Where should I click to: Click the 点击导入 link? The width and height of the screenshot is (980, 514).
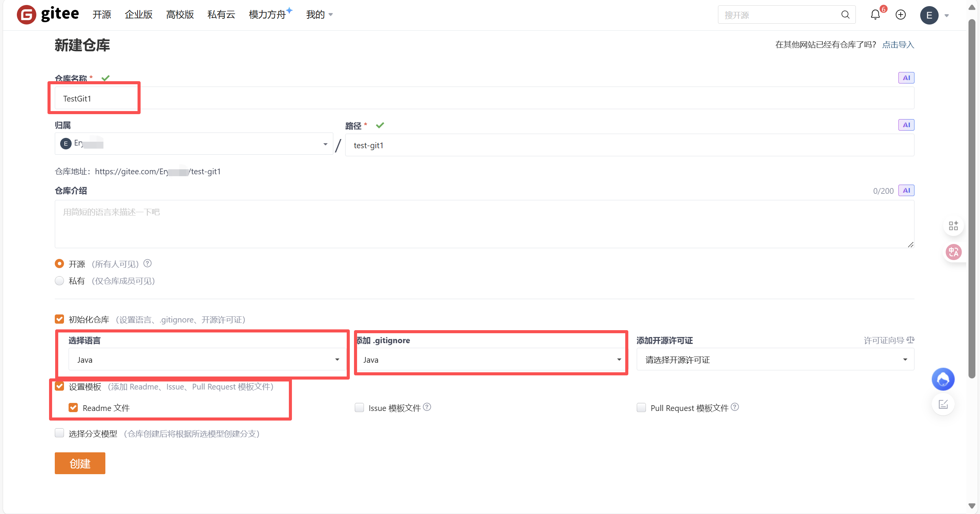point(898,45)
